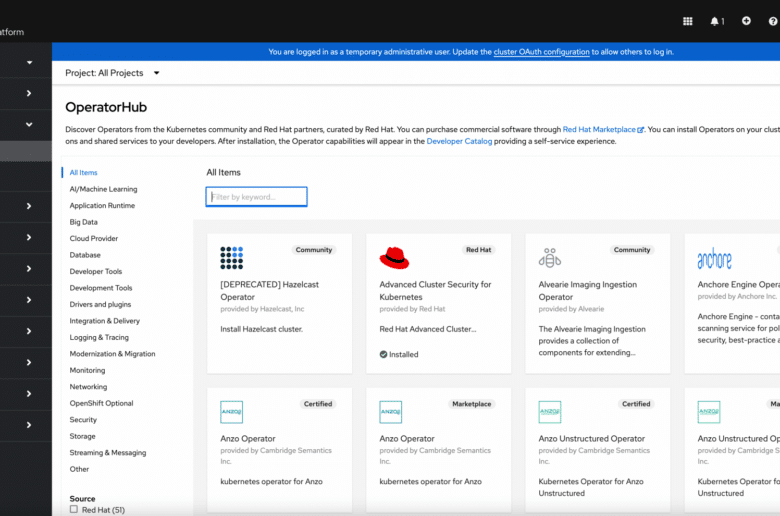The height and width of the screenshot is (516, 780).
Task: Open Advanced Cluster Security for Kubernetes title
Action: [x=435, y=291]
